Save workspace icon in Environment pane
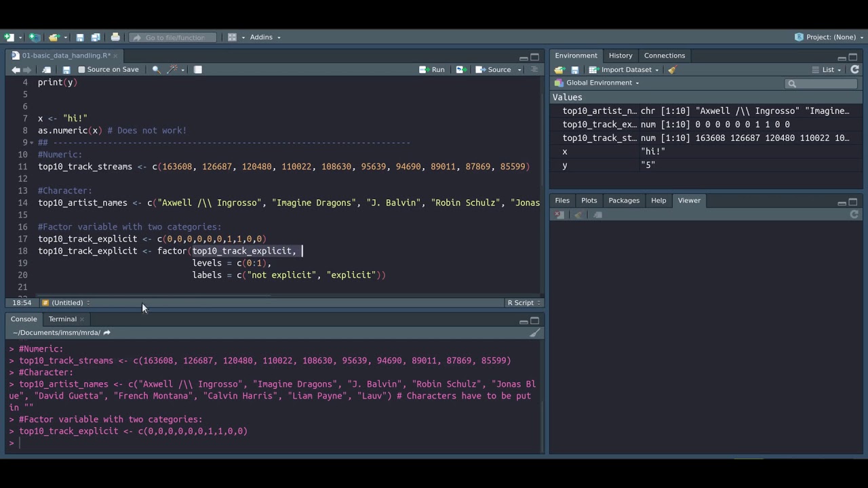Image resolution: width=868 pixels, height=488 pixels. 575,70
